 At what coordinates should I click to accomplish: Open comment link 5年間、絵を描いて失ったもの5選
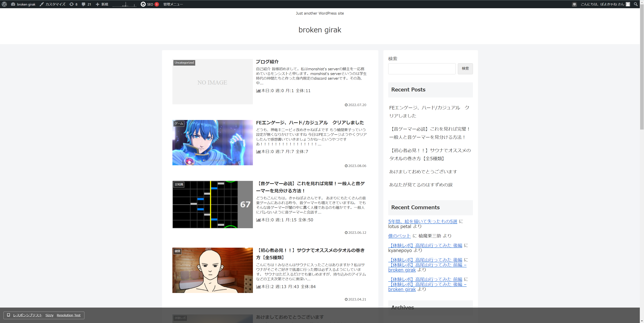(x=422, y=221)
